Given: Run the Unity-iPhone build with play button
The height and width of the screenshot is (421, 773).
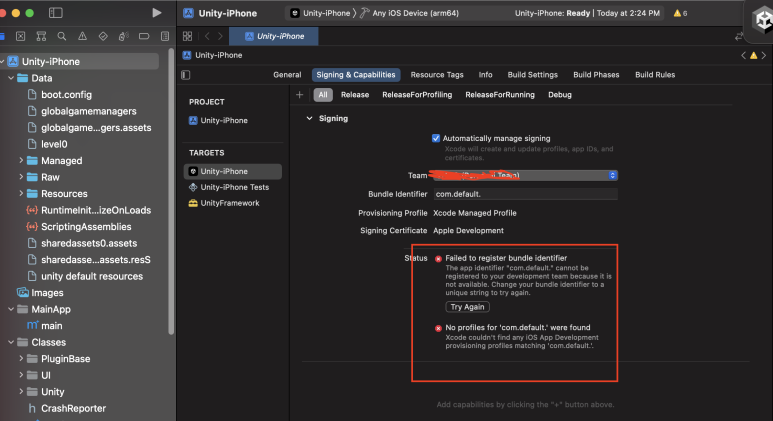Looking at the screenshot, I should (x=156, y=13).
